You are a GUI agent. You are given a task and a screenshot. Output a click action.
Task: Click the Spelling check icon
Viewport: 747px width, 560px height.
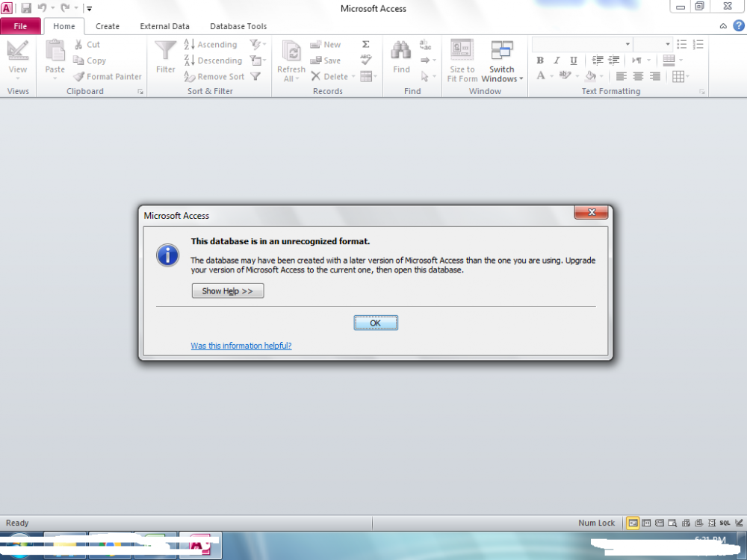coord(366,60)
